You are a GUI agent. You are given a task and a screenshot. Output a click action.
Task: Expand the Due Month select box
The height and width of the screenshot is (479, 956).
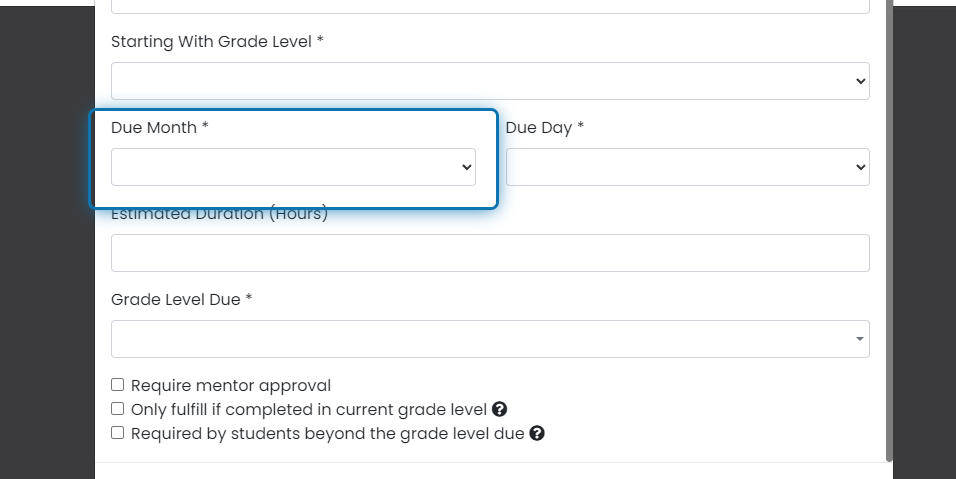(x=293, y=167)
